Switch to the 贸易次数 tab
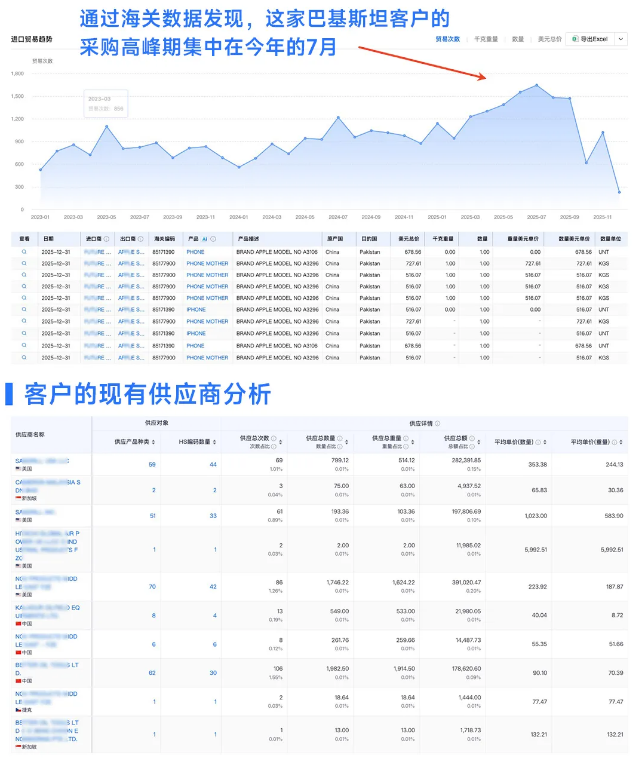632x759 pixels. [x=448, y=39]
